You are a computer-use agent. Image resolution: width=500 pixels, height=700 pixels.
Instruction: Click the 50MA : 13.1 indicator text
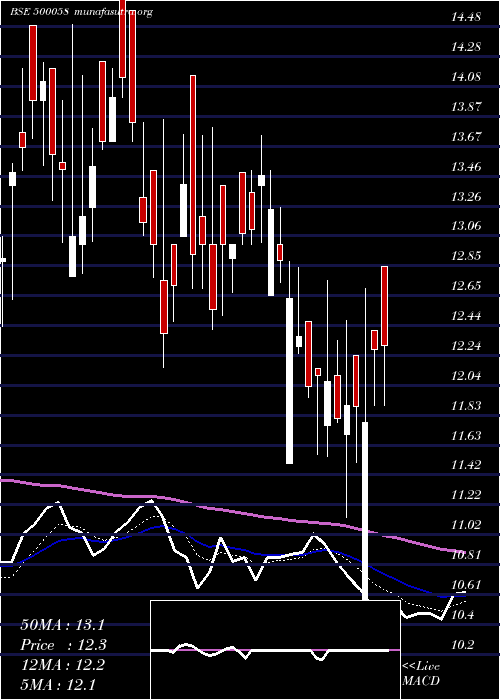click(x=62, y=625)
